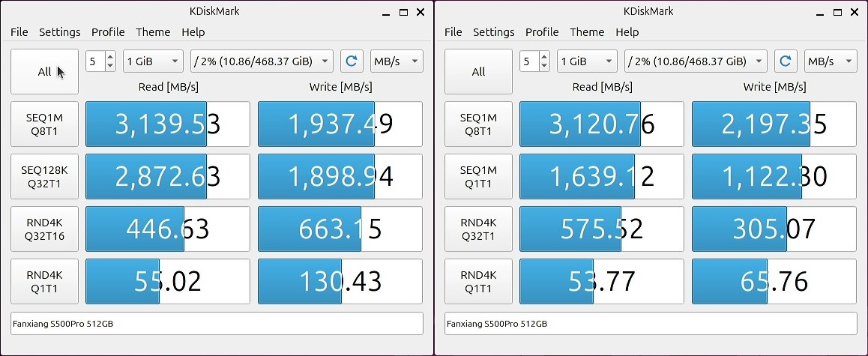
Task: Decrease loop count in right window spinbox
Action: [x=545, y=66]
